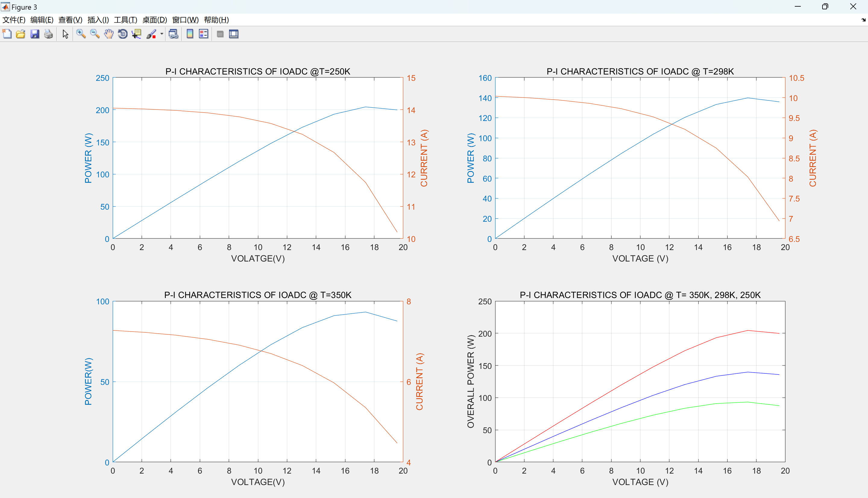Show plot tools and dock figure
Image resolution: width=868 pixels, height=498 pixels.
click(x=234, y=34)
